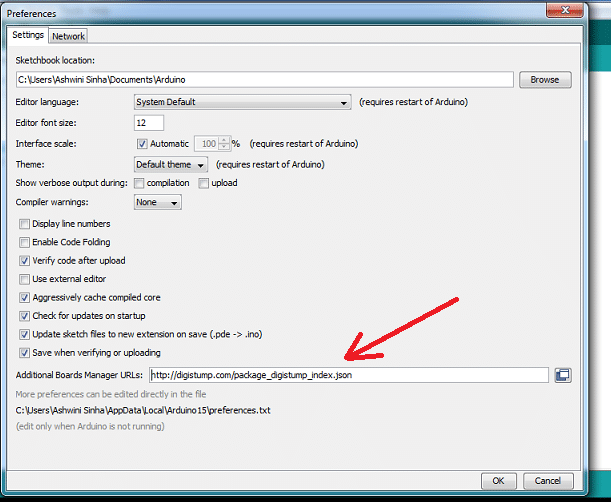Enable Code Folding checkbox
Screen dimensions: 611x502
tap(25, 242)
